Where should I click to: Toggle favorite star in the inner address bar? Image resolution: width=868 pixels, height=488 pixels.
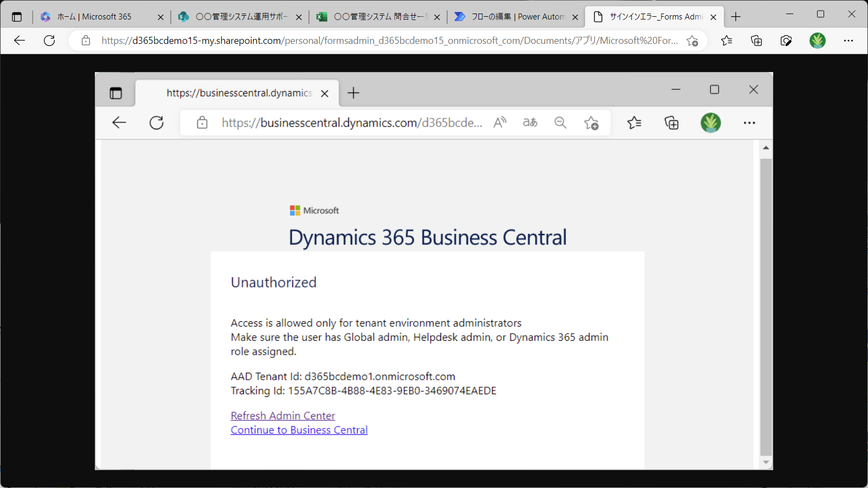point(592,123)
